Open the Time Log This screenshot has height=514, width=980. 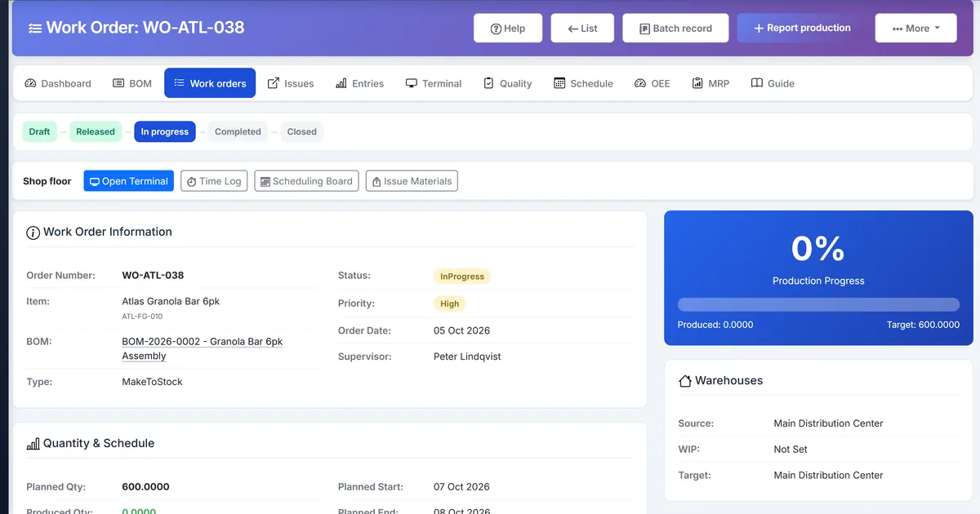(x=214, y=181)
